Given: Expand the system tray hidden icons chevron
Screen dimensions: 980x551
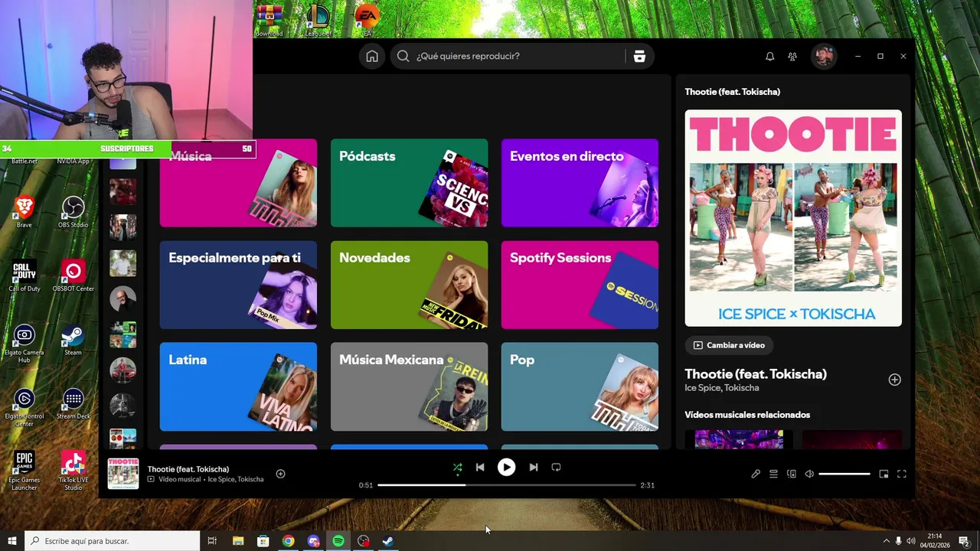Looking at the screenshot, I should tap(887, 541).
